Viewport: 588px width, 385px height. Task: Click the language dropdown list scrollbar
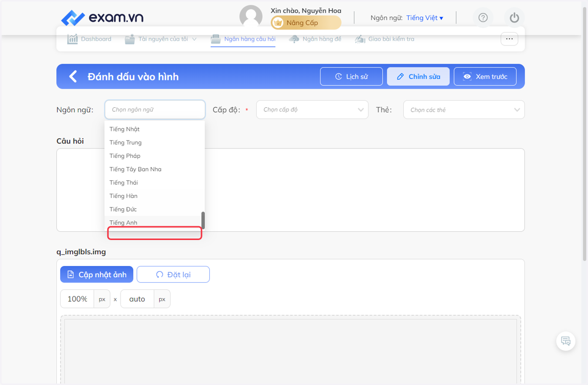[203, 220]
